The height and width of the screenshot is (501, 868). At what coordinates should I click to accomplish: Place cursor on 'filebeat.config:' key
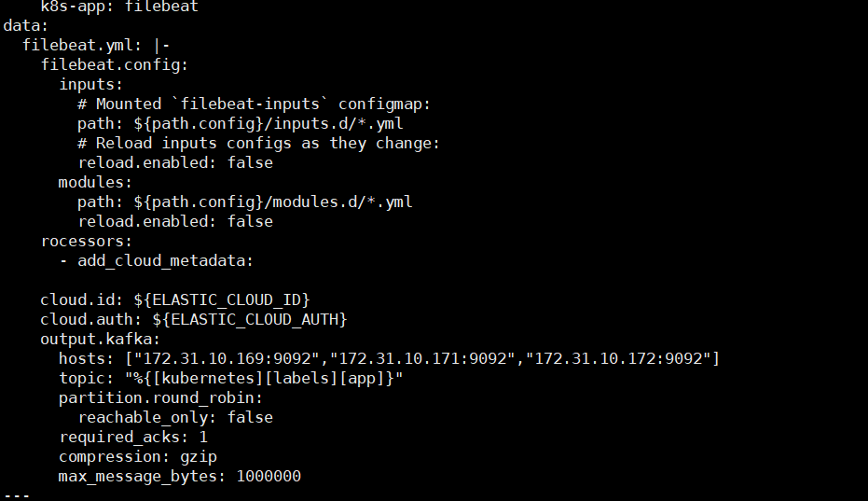pos(115,65)
